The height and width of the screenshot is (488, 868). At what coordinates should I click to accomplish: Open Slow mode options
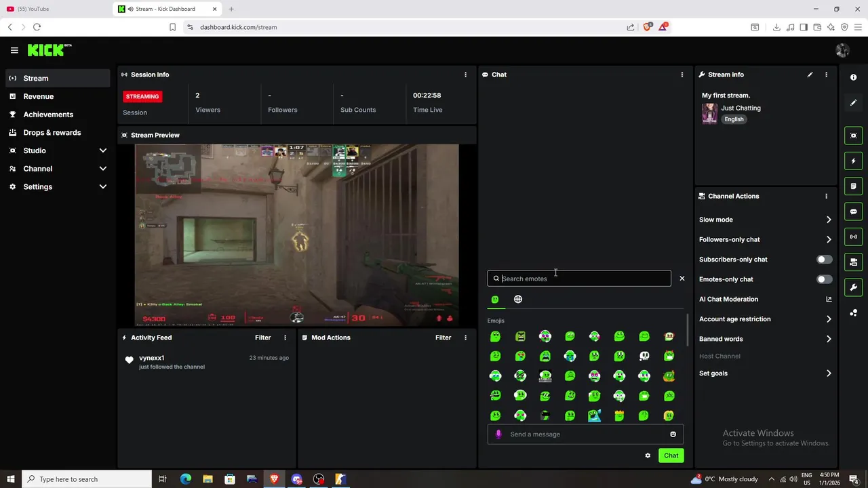click(766, 220)
